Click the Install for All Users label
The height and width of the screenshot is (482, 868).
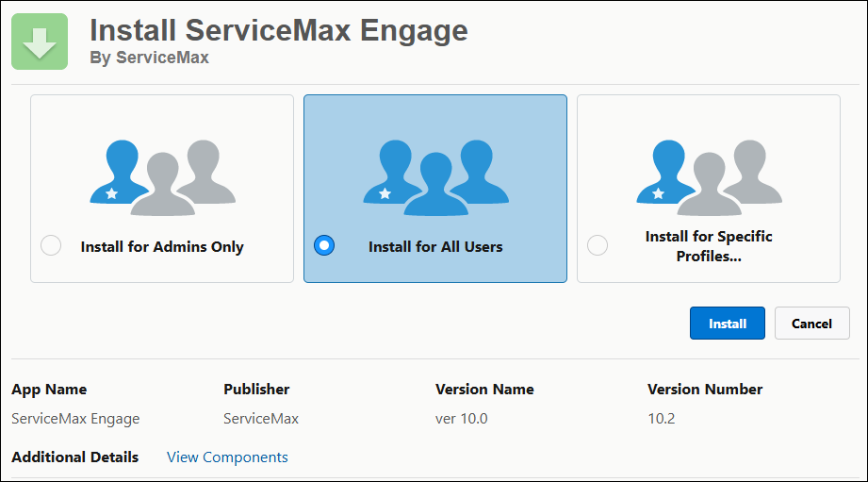point(435,246)
